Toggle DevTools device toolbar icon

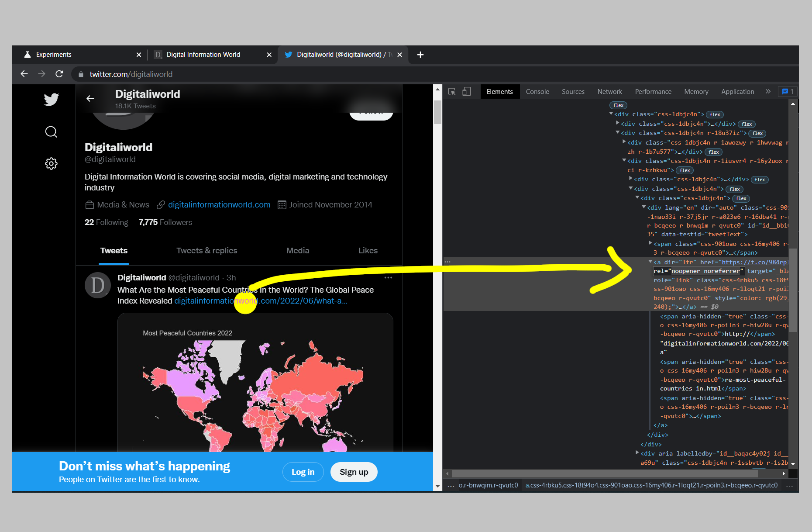(467, 92)
